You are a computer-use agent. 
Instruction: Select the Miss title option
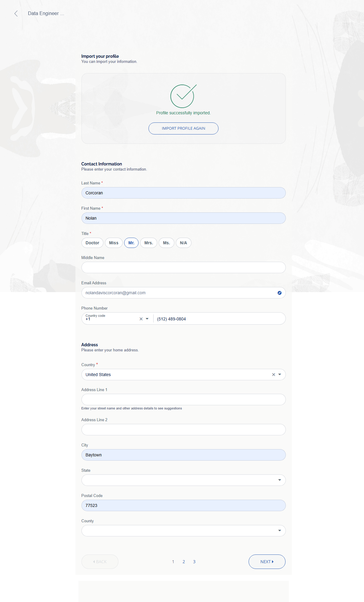tap(114, 243)
